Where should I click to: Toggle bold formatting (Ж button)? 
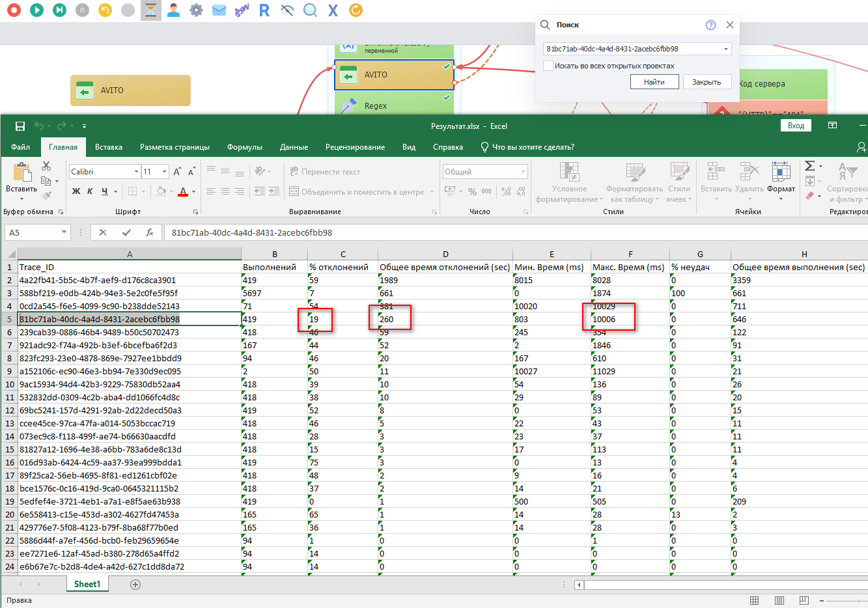pyautogui.click(x=76, y=191)
